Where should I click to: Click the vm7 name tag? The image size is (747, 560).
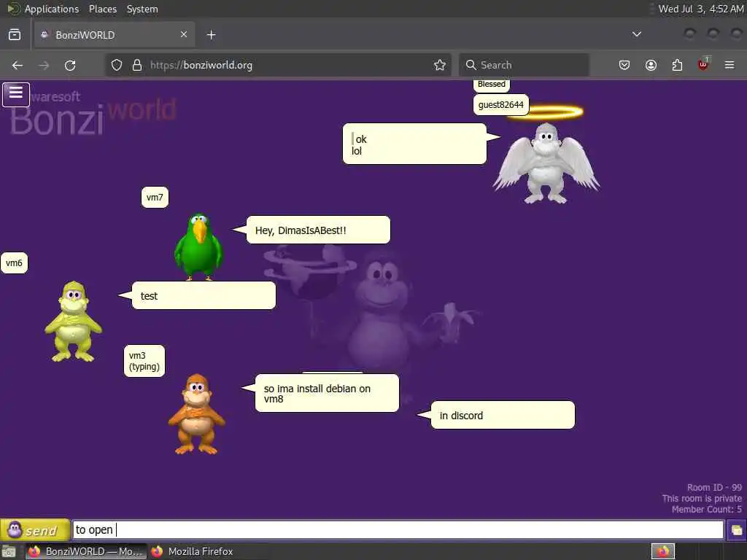coord(155,197)
